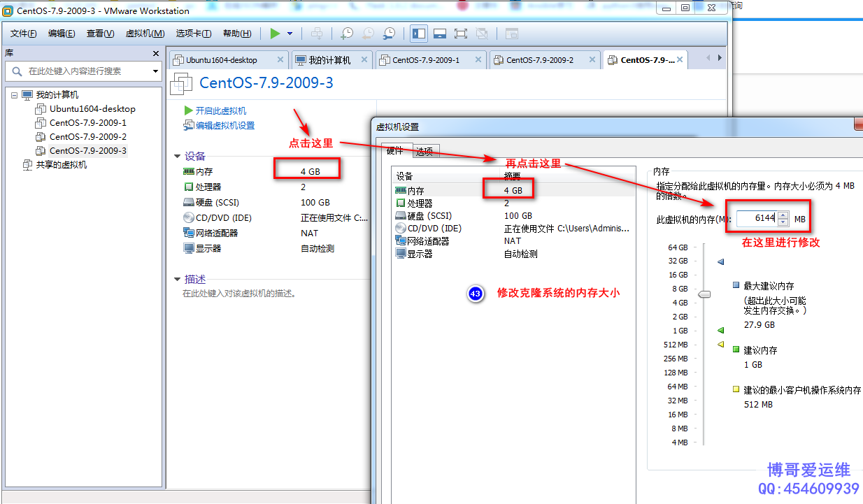Image resolution: width=863 pixels, height=504 pixels.
Task: Click the enter full screen icon
Action: click(x=460, y=34)
